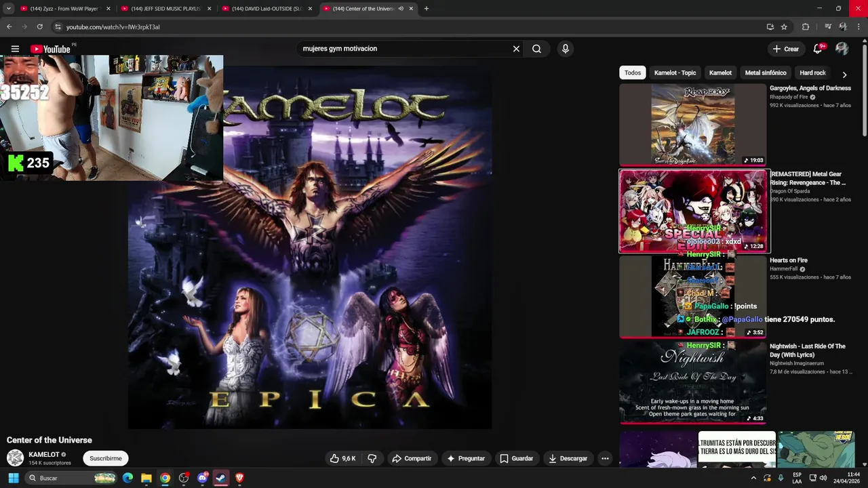868x488 pixels.
Task: Open Chrome three-dot menu
Action: point(859,26)
